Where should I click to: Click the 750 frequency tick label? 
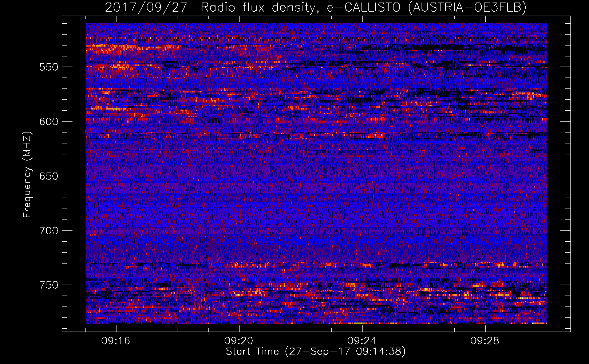click(49, 285)
